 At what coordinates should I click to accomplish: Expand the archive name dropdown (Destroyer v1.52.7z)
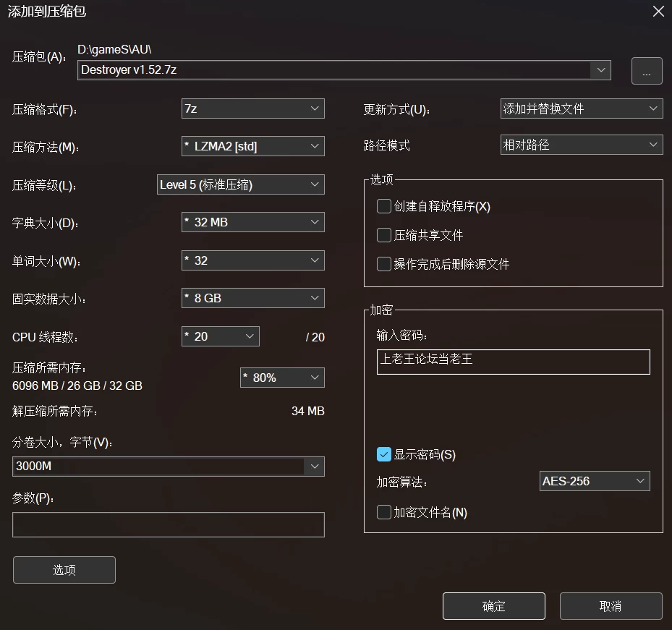[x=601, y=70]
